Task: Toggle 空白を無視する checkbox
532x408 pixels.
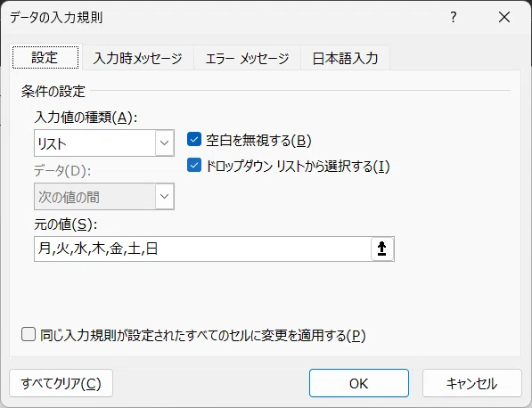Action: 194,139
